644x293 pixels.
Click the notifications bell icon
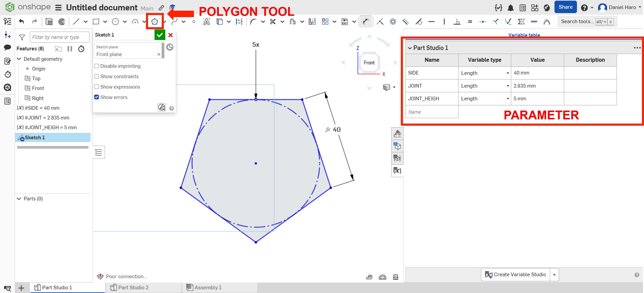[x=510, y=8]
